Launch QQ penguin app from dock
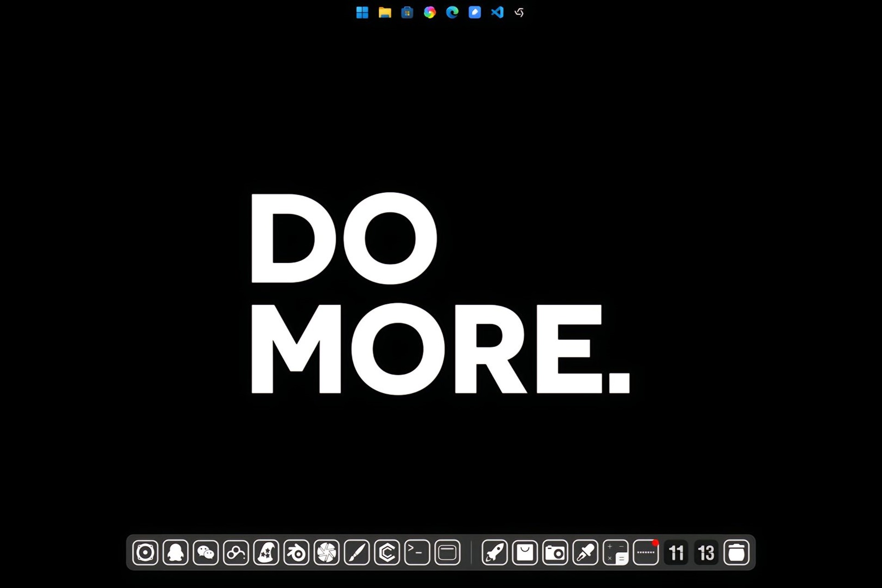The image size is (882, 588). click(175, 552)
